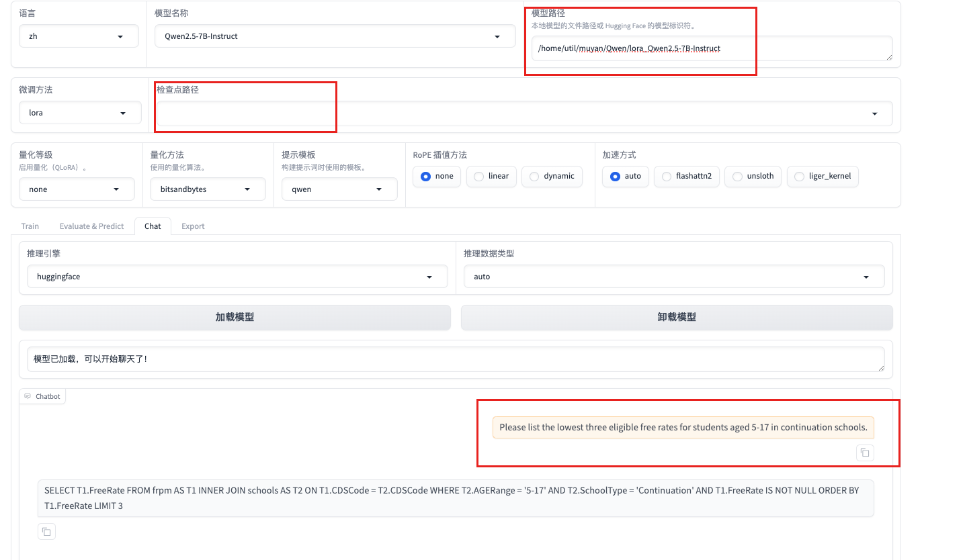This screenshot has width=965, height=560.
Task: Click the 加载模型 load model button
Action: click(x=235, y=318)
